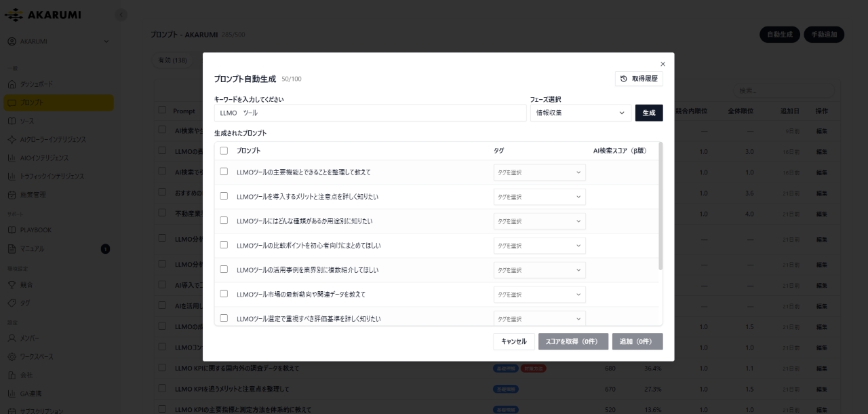Screen dimensions: 868x414
Task: Open GA連携 in the sidebar
Action: coord(58,393)
